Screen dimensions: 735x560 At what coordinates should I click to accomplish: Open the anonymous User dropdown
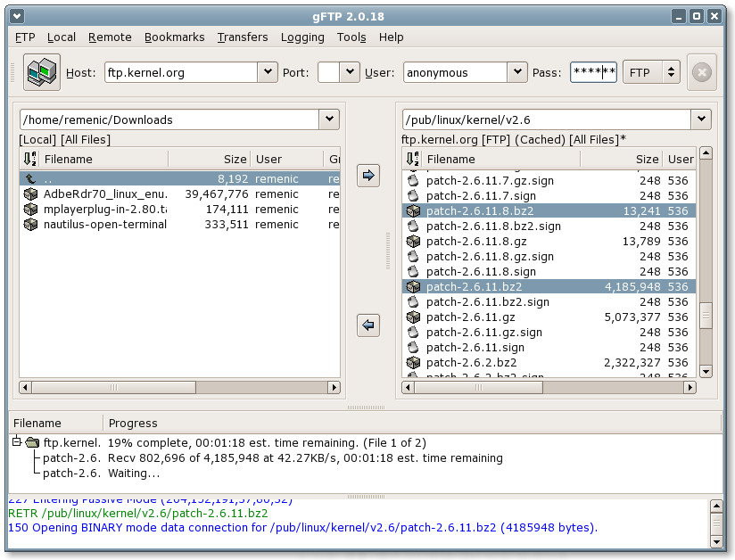(x=516, y=72)
